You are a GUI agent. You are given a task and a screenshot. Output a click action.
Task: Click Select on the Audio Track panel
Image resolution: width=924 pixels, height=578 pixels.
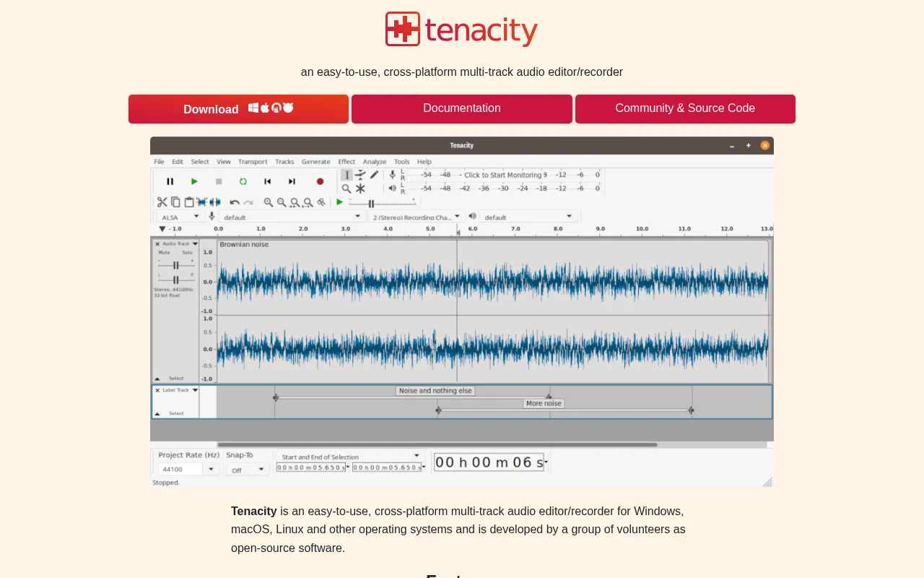click(x=176, y=379)
